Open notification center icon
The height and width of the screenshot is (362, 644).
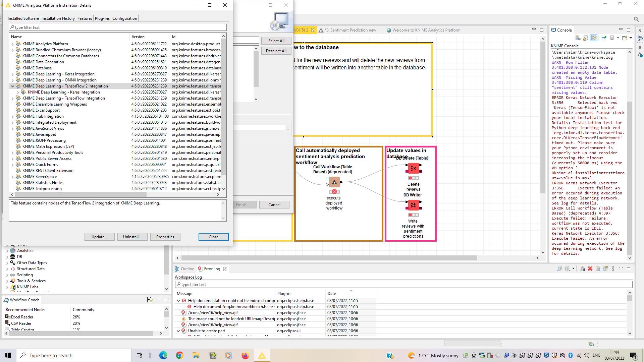click(633, 355)
